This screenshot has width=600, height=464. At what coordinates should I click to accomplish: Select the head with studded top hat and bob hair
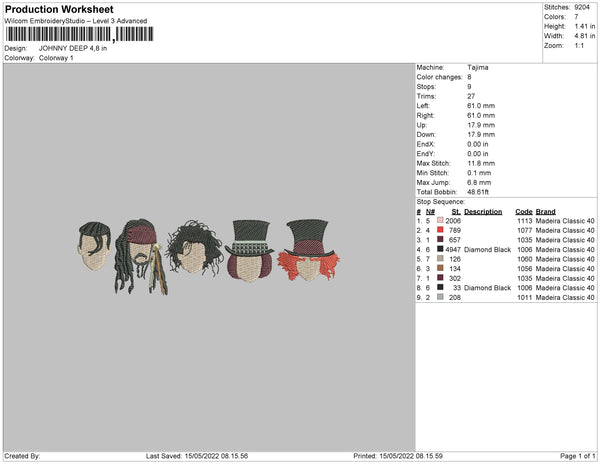click(x=249, y=251)
